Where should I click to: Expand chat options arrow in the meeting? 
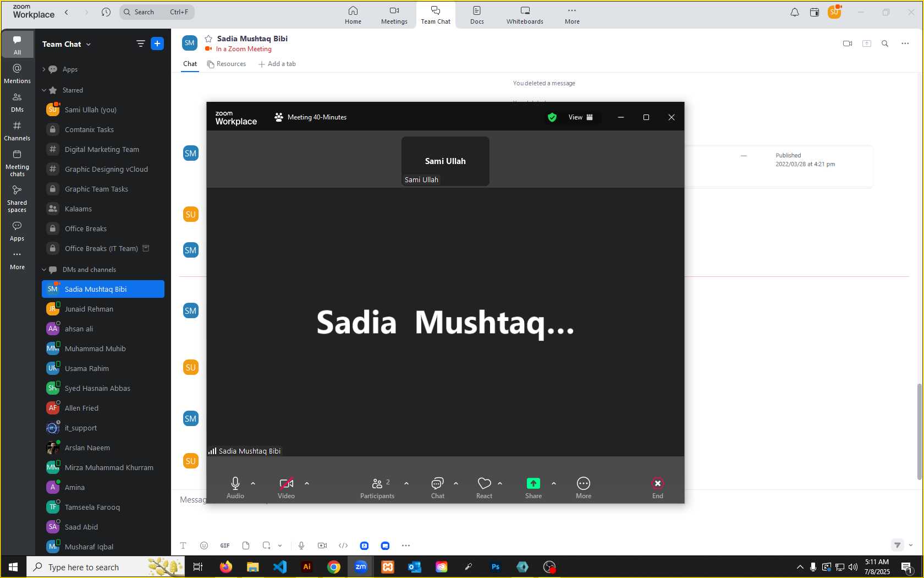click(x=456, y=483)
